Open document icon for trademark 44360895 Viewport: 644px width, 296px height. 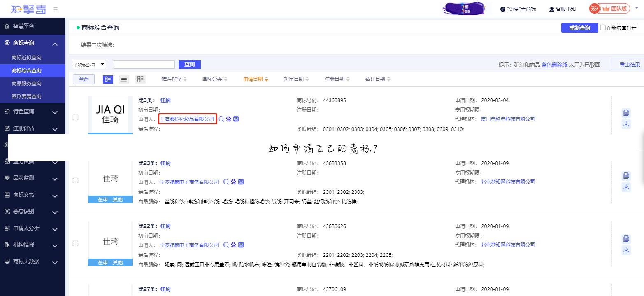626,113
